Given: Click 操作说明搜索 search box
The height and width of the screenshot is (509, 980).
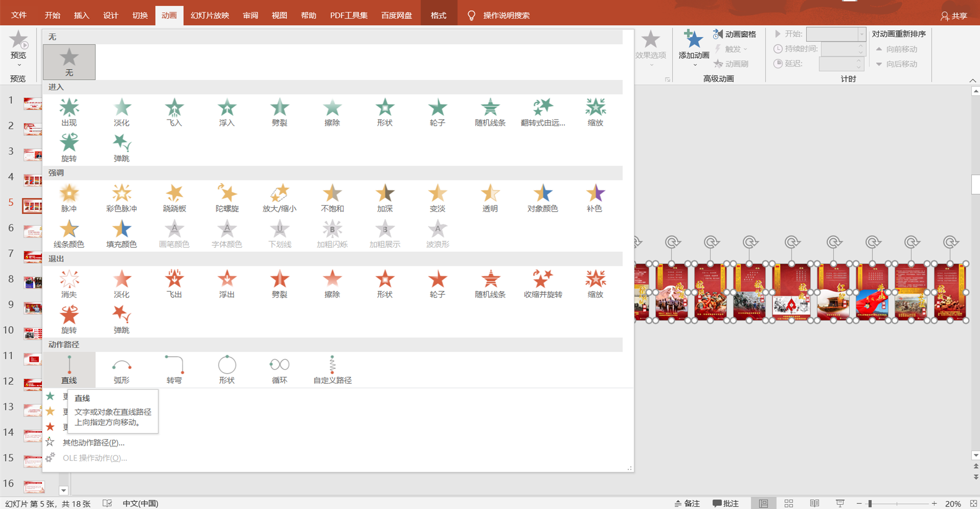Looking at the screenshot, I should pyautogui.click(x=506, y=15).
